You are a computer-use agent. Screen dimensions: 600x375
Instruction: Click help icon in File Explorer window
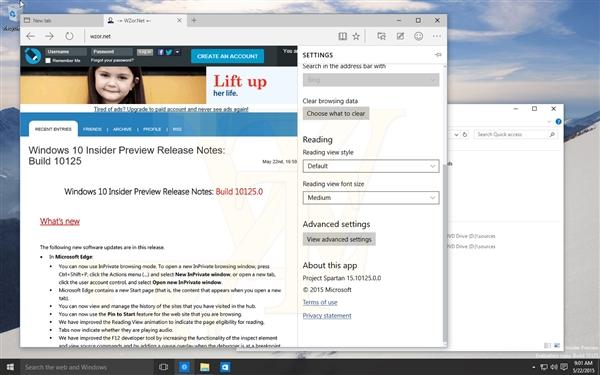pyautogui.click(x=558, y=122)
